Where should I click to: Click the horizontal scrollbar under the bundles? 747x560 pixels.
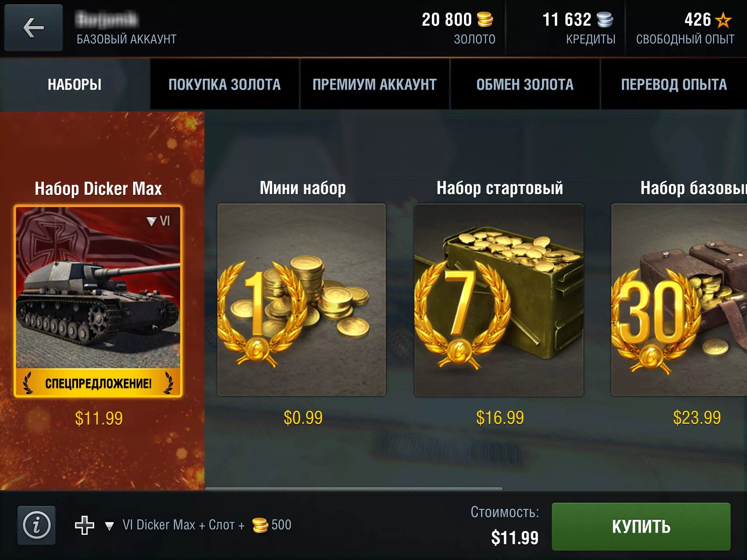(354, 489)
